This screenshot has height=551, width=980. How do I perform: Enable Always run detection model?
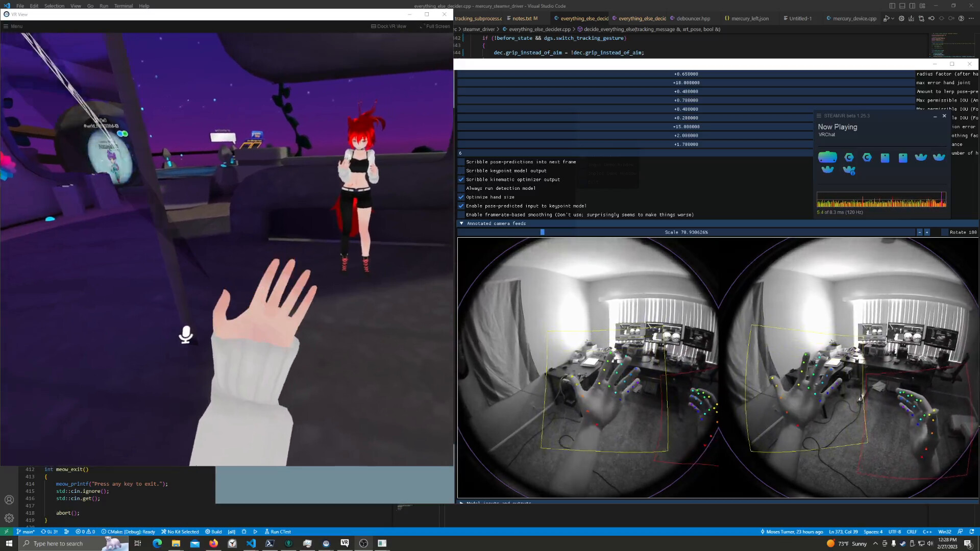[461, 188]
